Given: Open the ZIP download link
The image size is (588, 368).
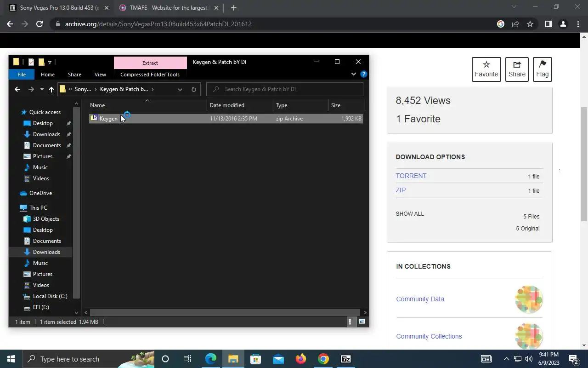Looking at the screenshot, I should tap(401, 190).
